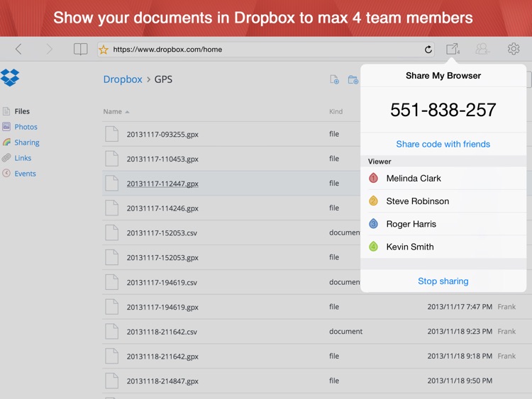Click file icon of 20131117-152053.csv
Viewport: 532px width, 399px height.
pos(111,232)
